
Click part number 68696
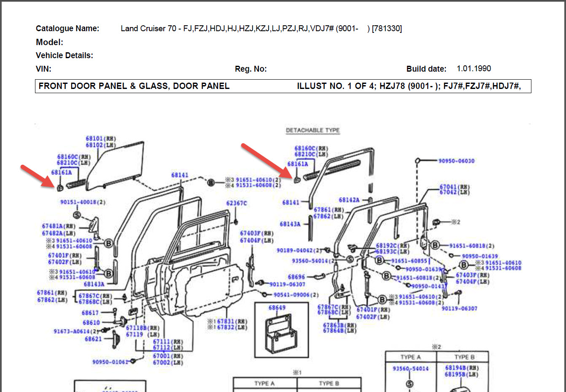point(296,277)
